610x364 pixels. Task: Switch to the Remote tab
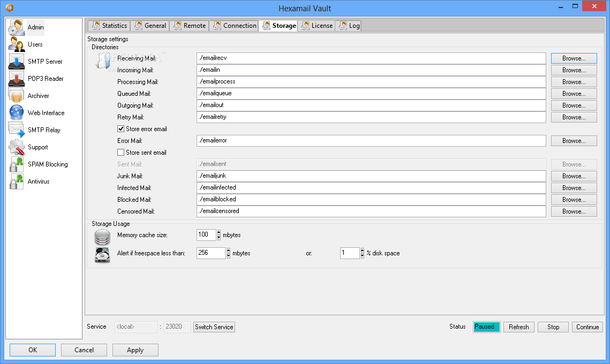tap(190, 26)
